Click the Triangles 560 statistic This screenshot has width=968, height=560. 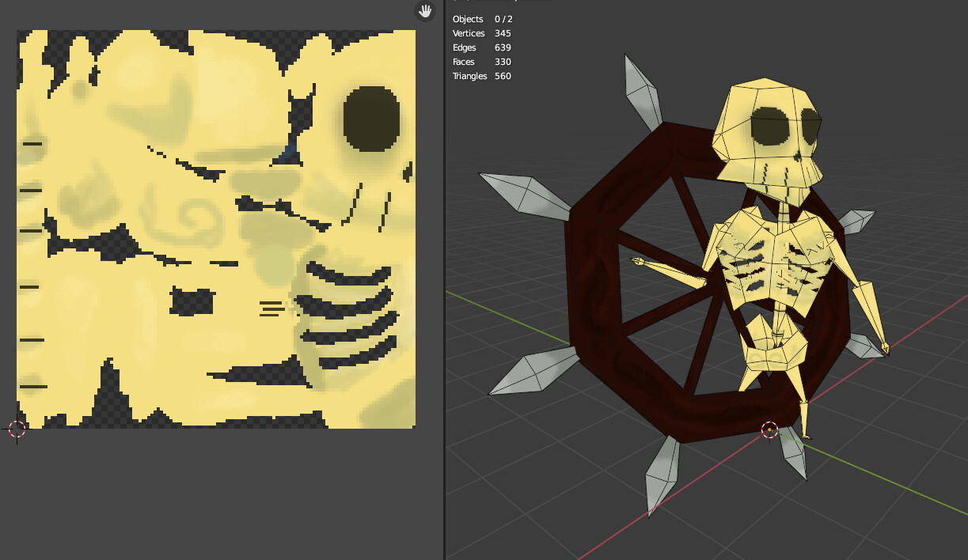485,76
